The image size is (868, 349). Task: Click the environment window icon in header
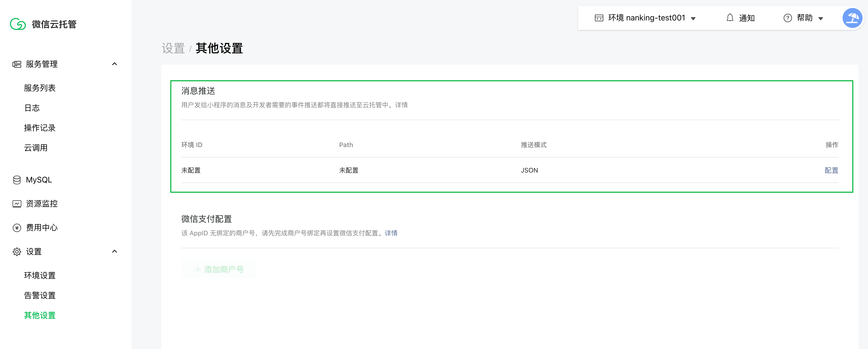599,18
